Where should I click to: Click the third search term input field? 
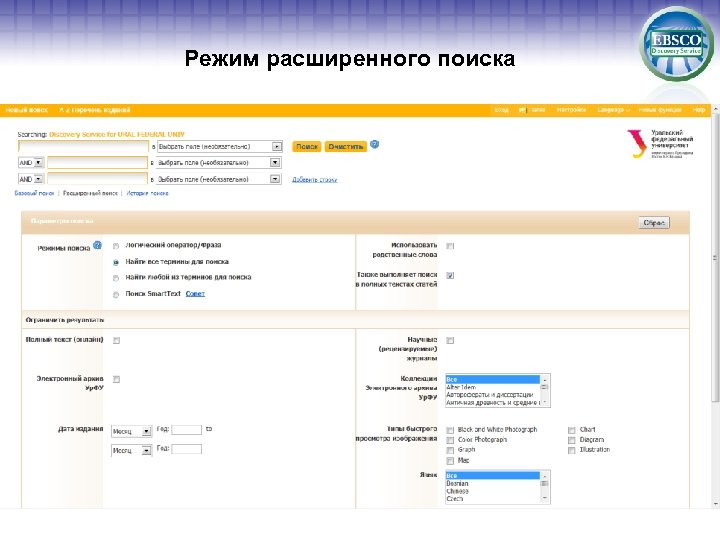97,179
